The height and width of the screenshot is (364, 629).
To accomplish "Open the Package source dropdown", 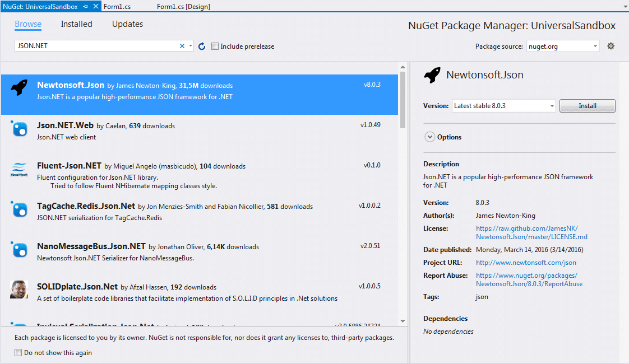I will coord(595,46).
